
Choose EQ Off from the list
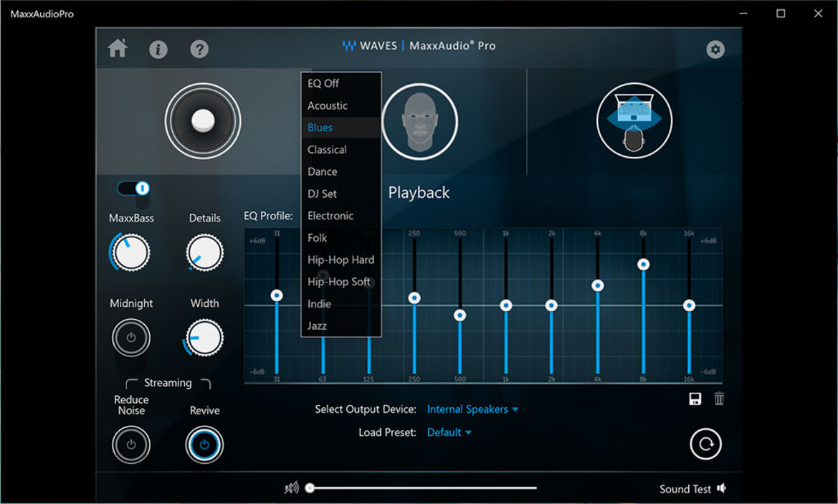tap(341, 83)
